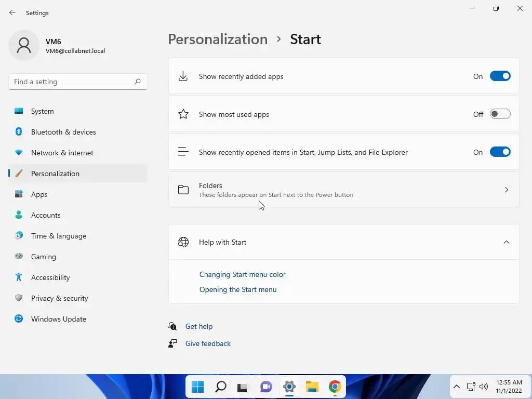Click the Get help headset icon

(172, 326)
